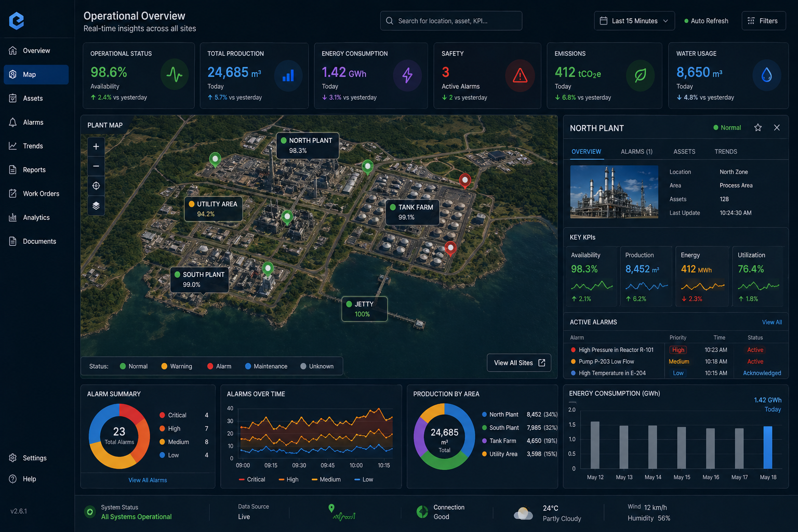The height and width of the screenshot is (532, 798).
Task: Switch to the TRENDS tab
Action: 725,152
